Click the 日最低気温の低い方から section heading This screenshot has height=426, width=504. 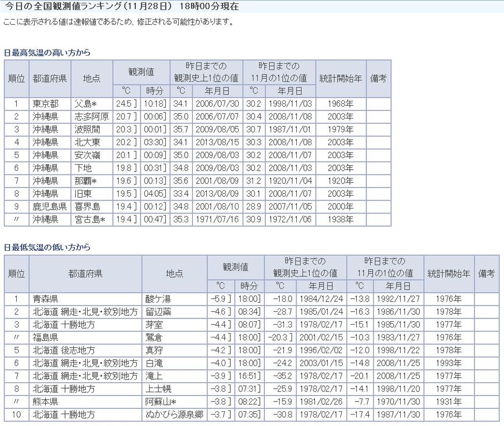(47, 247)
